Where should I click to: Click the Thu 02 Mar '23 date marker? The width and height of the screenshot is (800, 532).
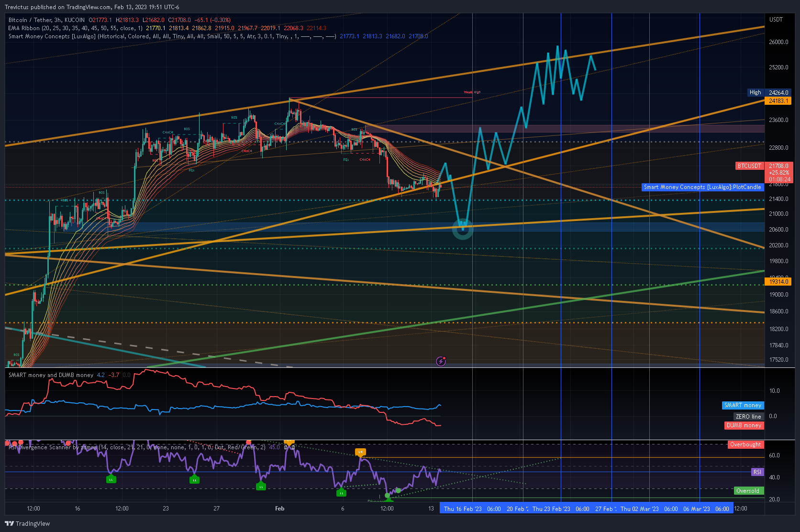(x=639, y=509)
